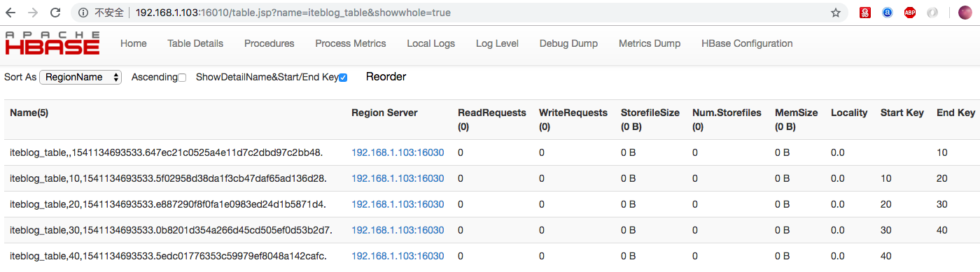Open the red extension icon in toolbar
This screenshot has width=980, height=272.
click(x=865, y=13)
